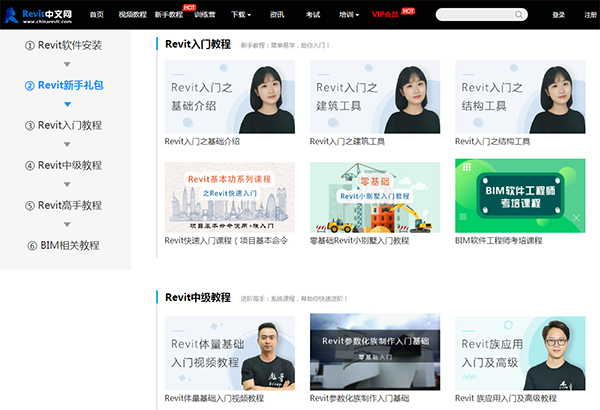Click the Revit入门之基础介绍 caption link
The width and height of the screenshot is (600, 410).
point(202,142)
